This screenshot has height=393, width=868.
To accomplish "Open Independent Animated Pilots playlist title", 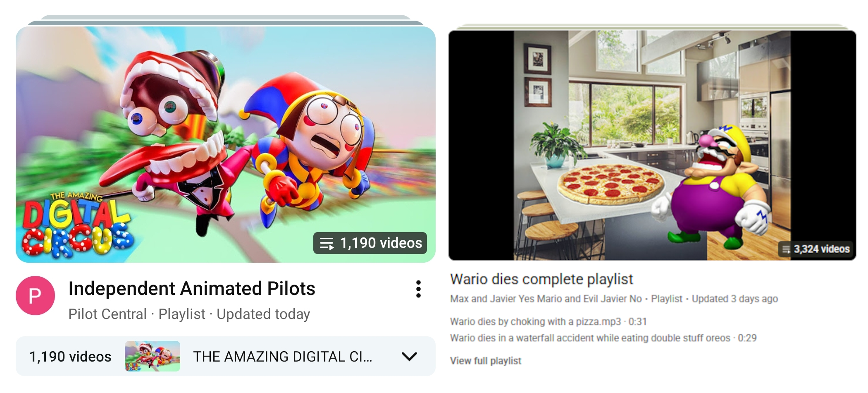I will pyautogui.click(x=192, y=289).
